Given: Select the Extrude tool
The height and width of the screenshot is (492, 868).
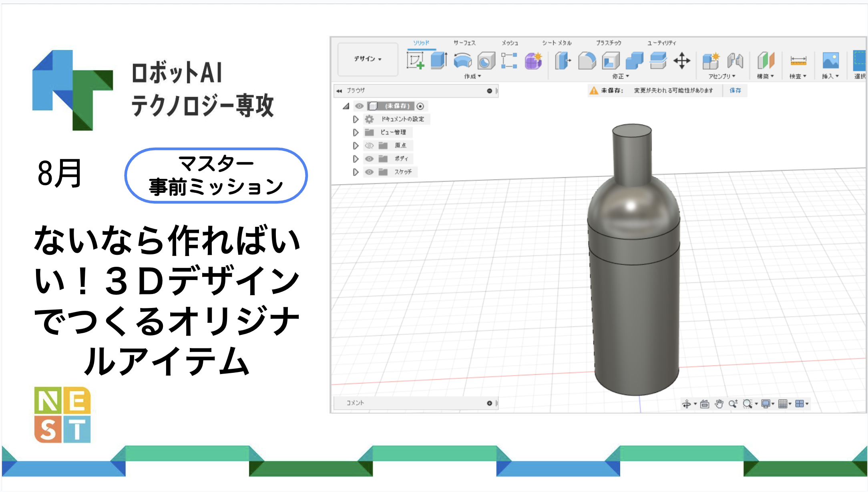Looking at the screenshot, I should pos(438,61).
